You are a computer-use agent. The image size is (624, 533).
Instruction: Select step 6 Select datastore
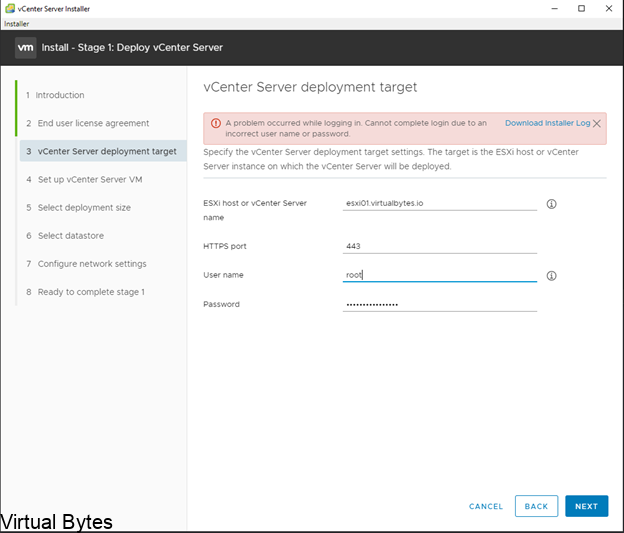(x=65, y=236)
